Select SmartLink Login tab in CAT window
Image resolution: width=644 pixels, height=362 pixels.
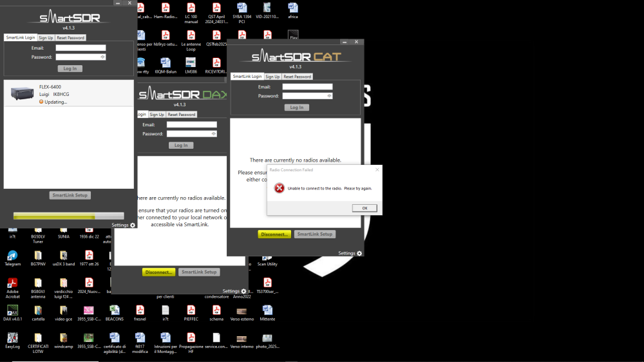click(x=247, y=77)
